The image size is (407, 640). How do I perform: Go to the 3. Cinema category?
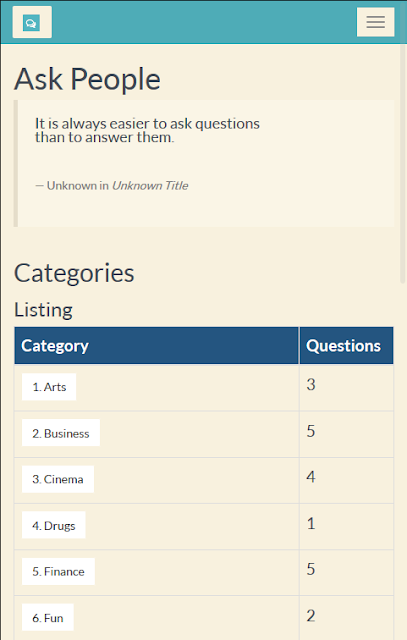point(58,479)
